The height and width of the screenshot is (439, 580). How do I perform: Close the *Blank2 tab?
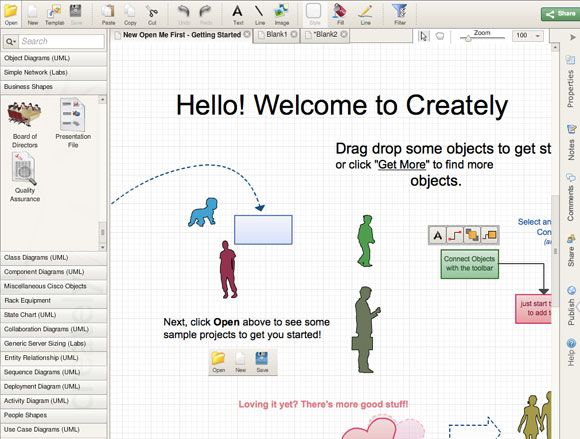[344, 34]
